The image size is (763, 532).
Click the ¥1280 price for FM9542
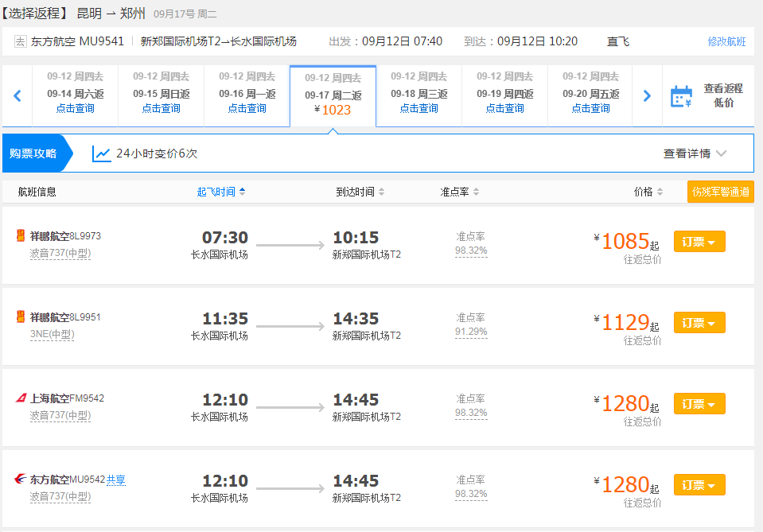pyautogui.click(x=626, y=404)
